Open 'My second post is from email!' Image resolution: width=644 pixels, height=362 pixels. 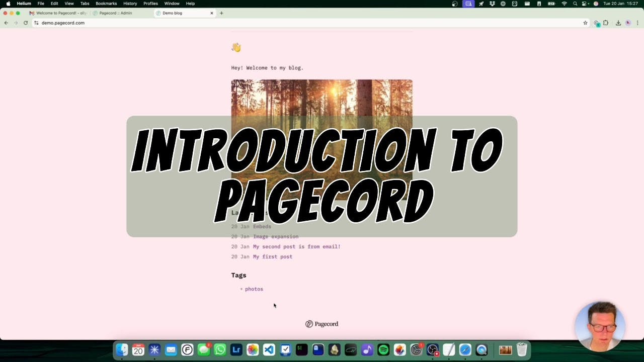(297, 246)
